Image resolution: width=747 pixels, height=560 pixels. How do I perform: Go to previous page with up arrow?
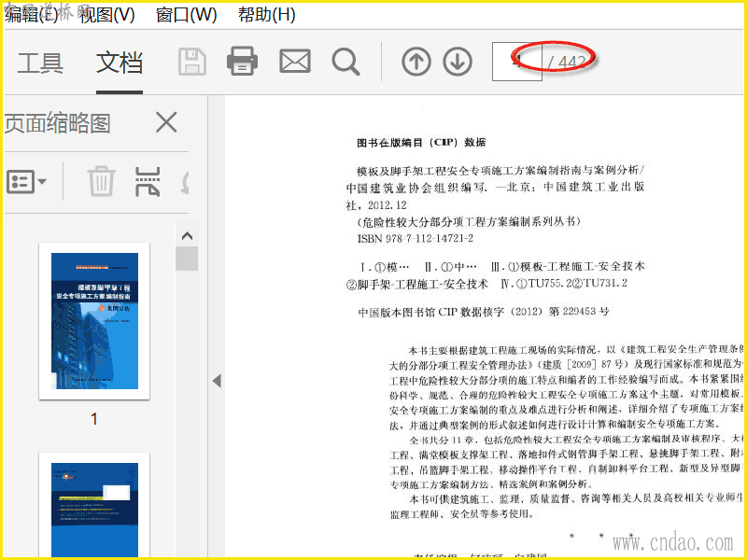tap(416, 62)
